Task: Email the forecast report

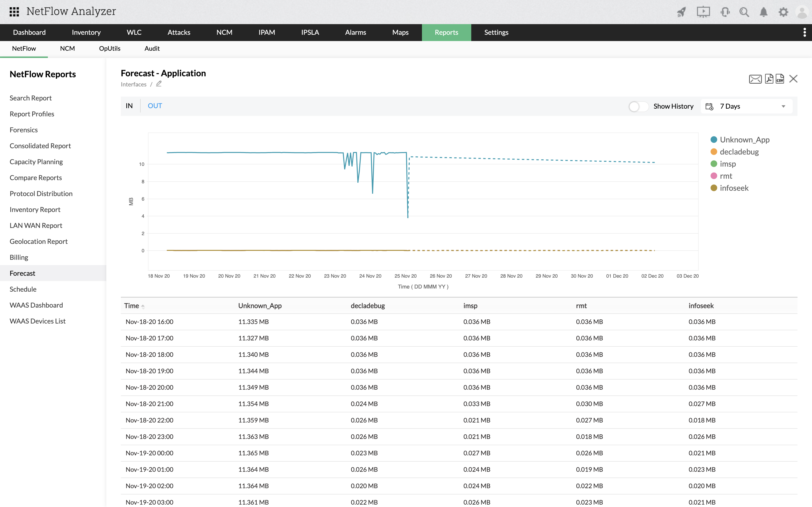Action: tap(755, 79)
